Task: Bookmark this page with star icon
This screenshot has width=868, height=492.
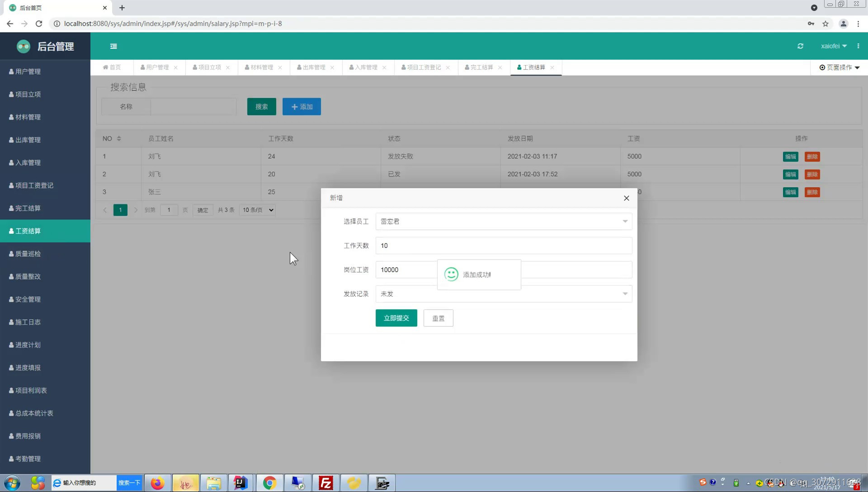Action: 826,24
